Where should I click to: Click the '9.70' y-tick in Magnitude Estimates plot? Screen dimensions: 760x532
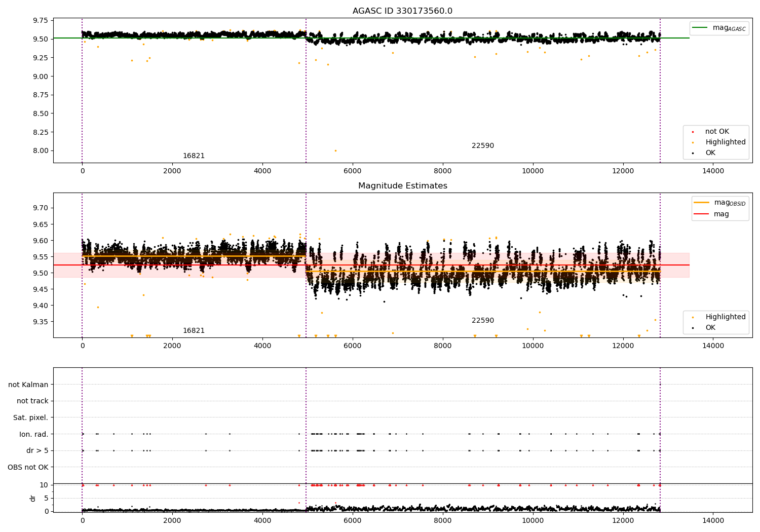[41, 208]
